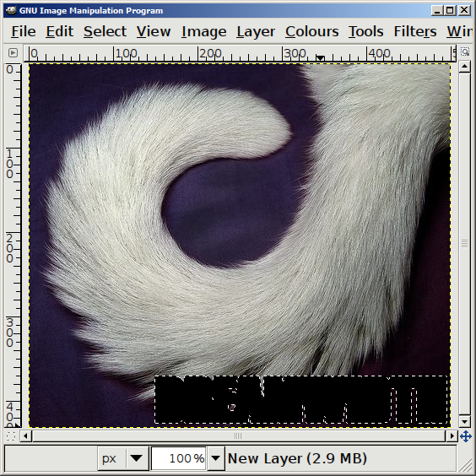
Task: Open the Filters menu
Action: click(x=415, y=31)
